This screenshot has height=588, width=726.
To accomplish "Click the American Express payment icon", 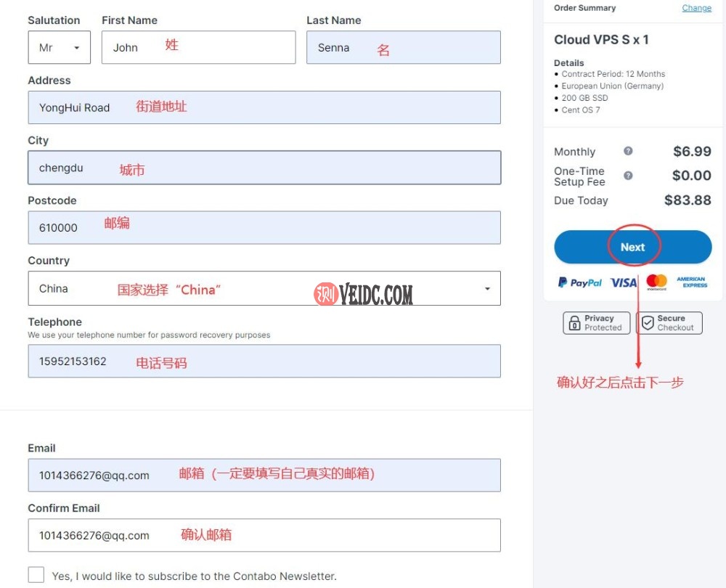I will (691, 282).
